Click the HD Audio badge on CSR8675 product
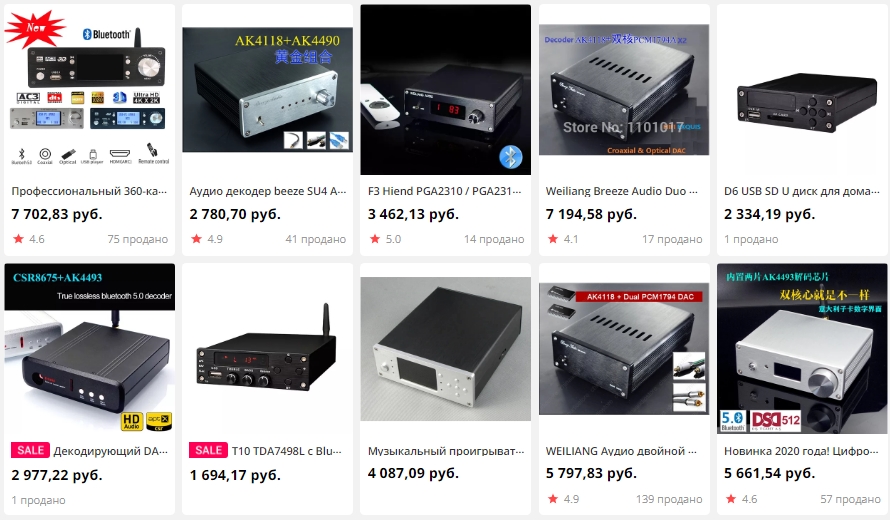The width and height of the screenshot is (890, 520). [x=132, y=421]
